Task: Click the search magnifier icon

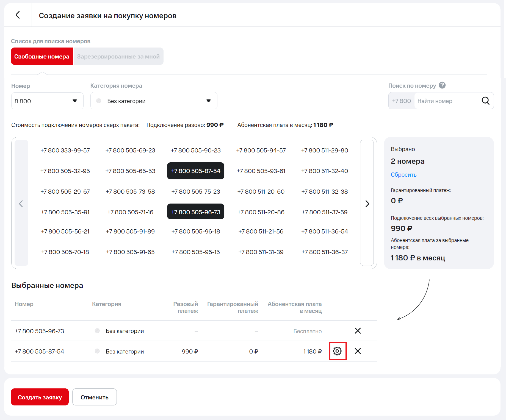Action: (x=485, y=101)
